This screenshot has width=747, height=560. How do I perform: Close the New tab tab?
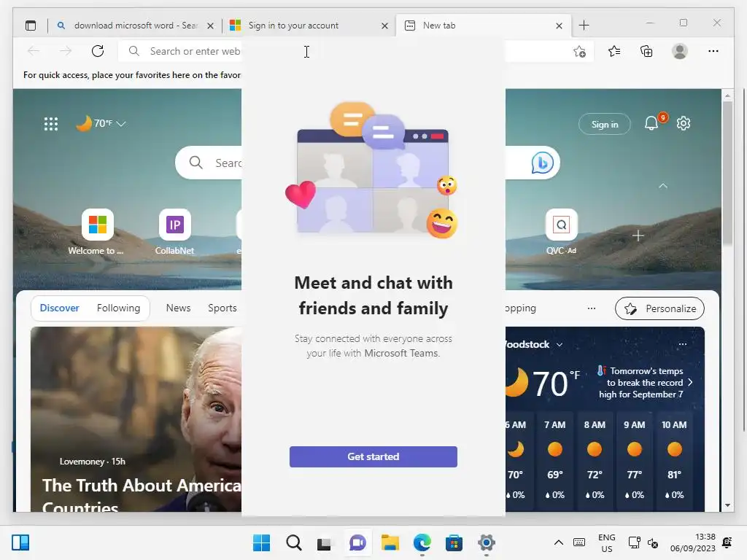pos(559,26)
